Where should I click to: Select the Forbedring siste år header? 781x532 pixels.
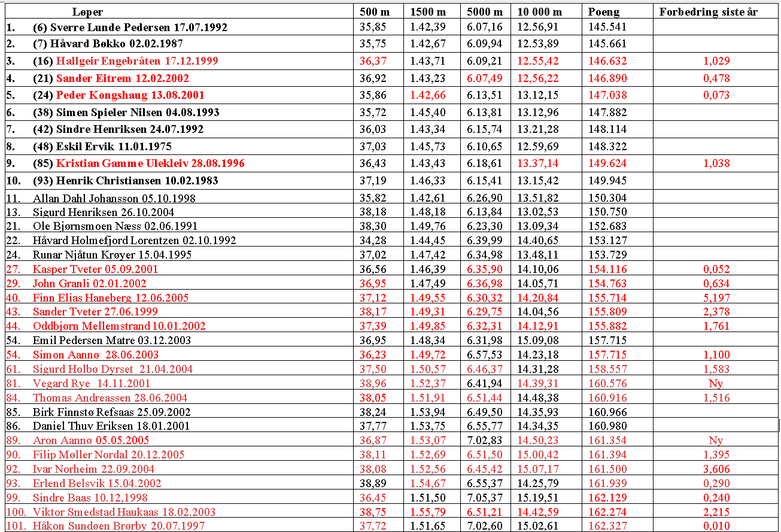click(x=708, y=12)
